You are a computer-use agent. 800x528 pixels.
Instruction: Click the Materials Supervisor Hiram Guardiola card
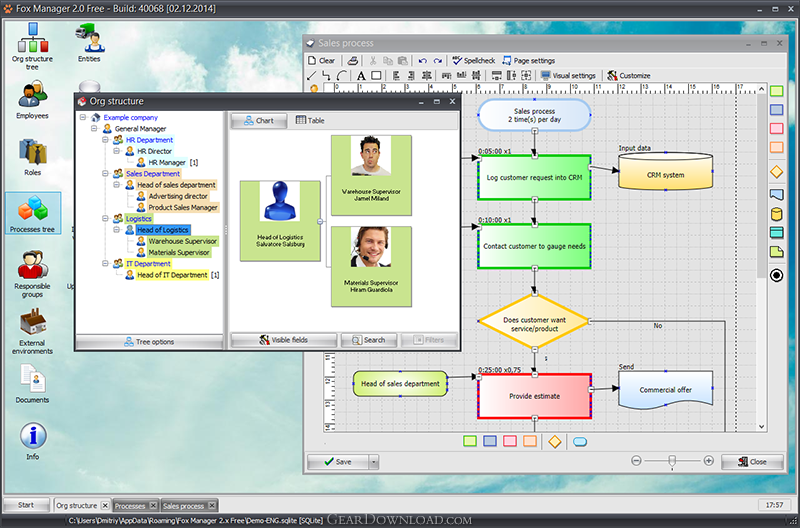pyautogui.click(x=371, y=266)
